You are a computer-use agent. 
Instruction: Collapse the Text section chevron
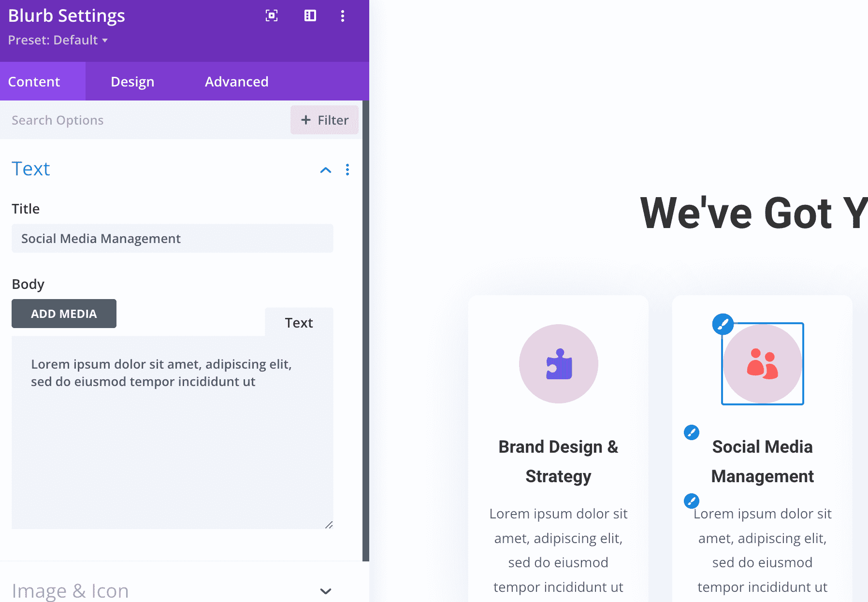tap(326, 170)
